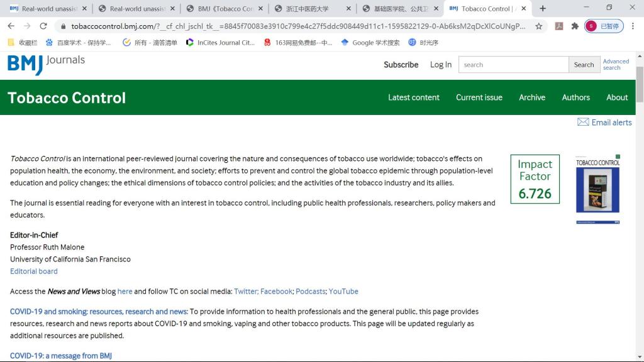The image size is (644, 362).
Task: Click the BMJ Journals logo
Action: coord(46,63)
